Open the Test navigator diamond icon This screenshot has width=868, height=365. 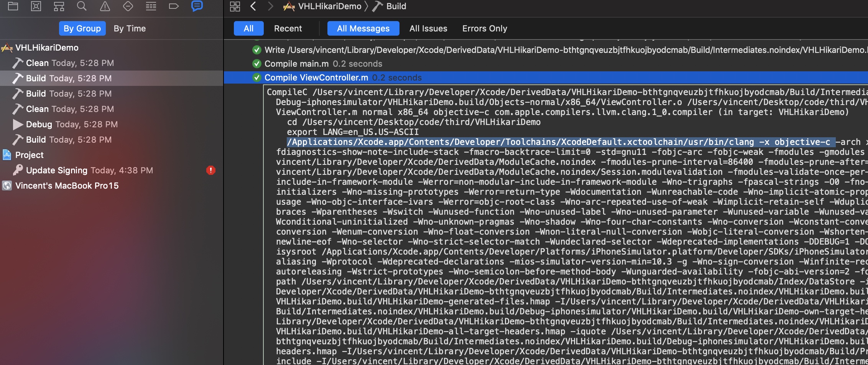pyautogui.click(x=128, y=6)
